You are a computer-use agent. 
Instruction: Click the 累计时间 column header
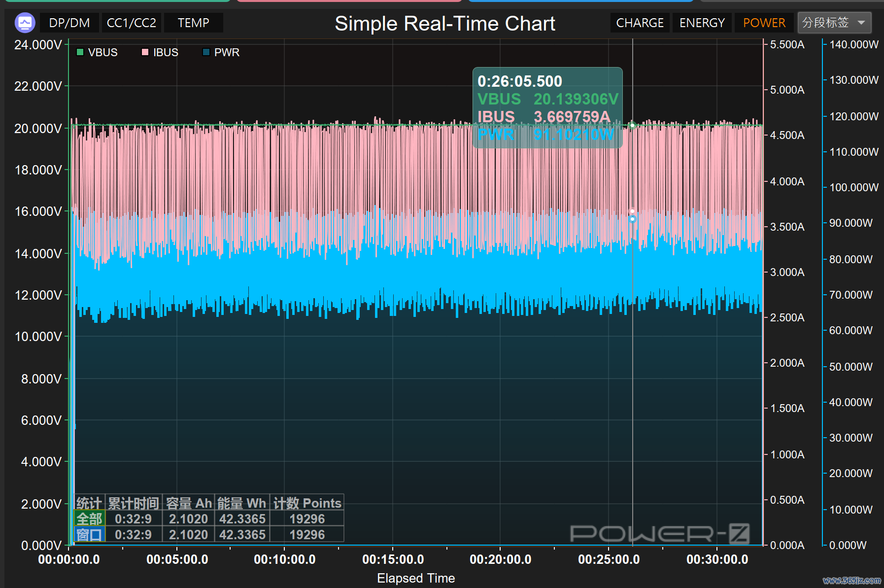[x=133, y=503]
